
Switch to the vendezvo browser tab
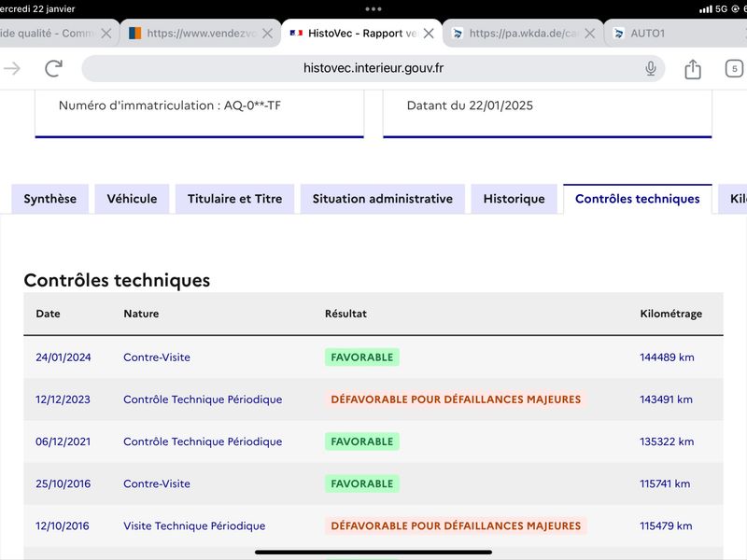click(201, 34)
